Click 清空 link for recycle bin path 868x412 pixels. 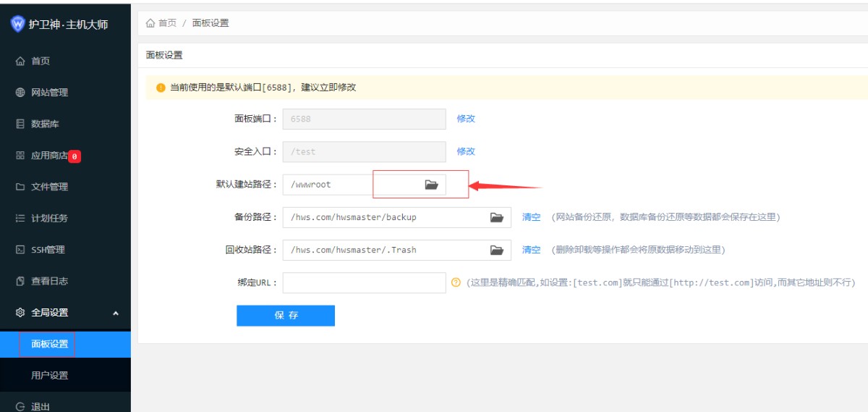[532, 250]
